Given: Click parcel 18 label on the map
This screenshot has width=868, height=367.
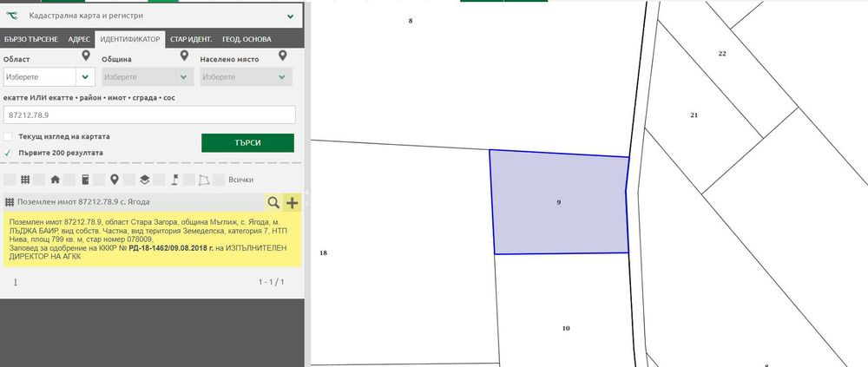Looking at the screenshot, I should pyautogui.click(x=323, y=253).
